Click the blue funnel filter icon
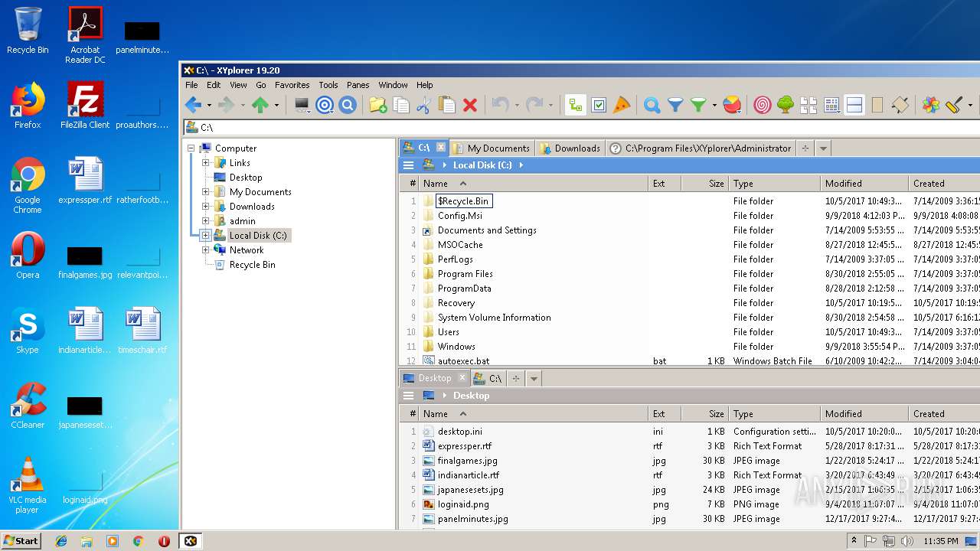980x551 pixels. pyautogui.click(x=675, y=106)
